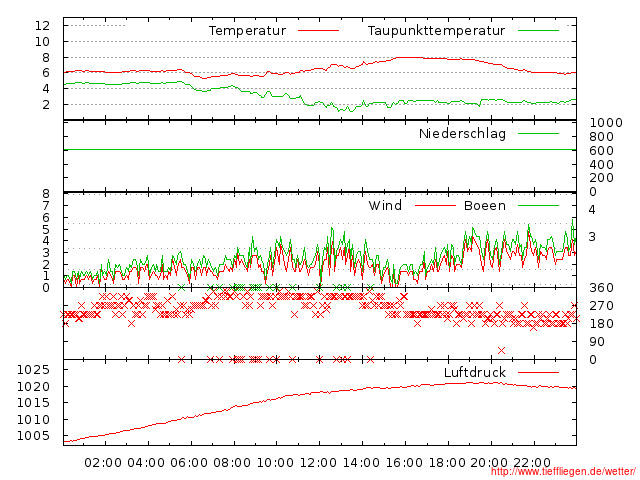Click the 360 wind direction axis value
Image resolution: width=640 pixels, height=480 pixels.
click(601, 288)
